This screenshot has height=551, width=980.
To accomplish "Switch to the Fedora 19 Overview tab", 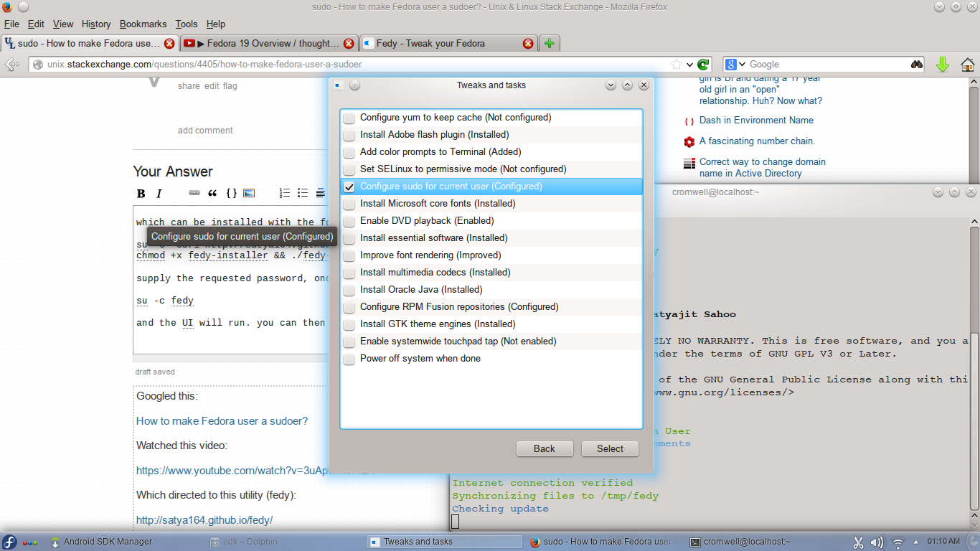I will click(x=269, y=43).
